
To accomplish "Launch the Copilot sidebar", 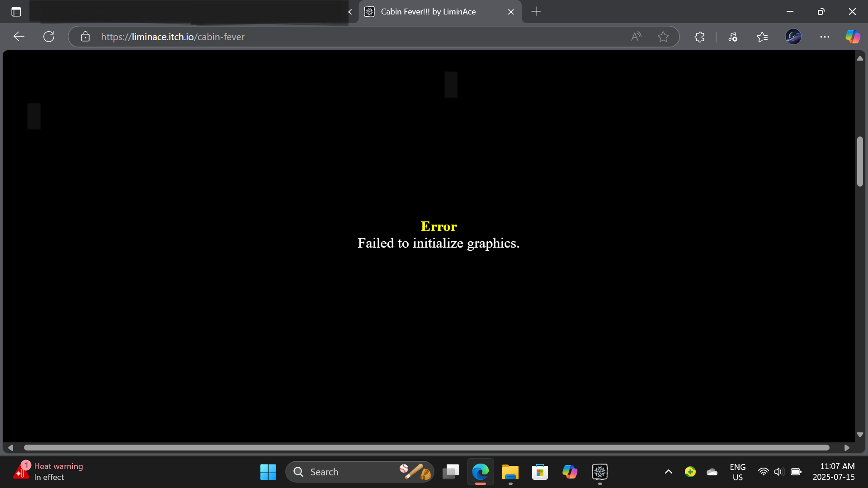I will (853, 37).
